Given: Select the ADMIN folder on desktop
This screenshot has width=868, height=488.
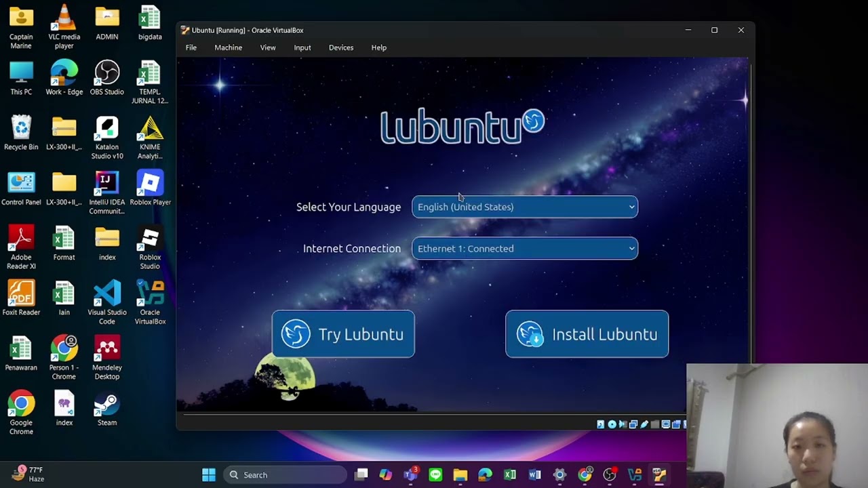Looking at the screenshot, I should point(107,23).
